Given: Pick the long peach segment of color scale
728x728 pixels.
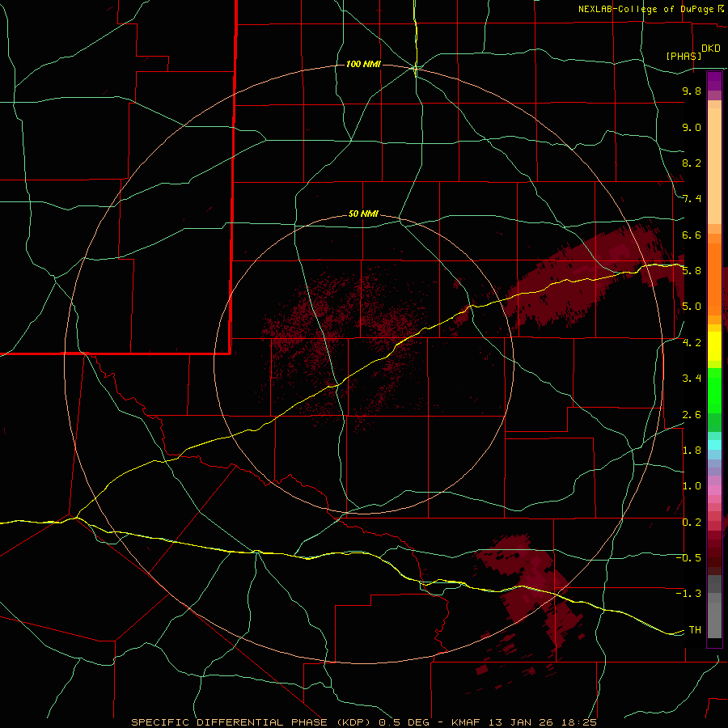Looking at the screenshot, I should coord(714,166).
